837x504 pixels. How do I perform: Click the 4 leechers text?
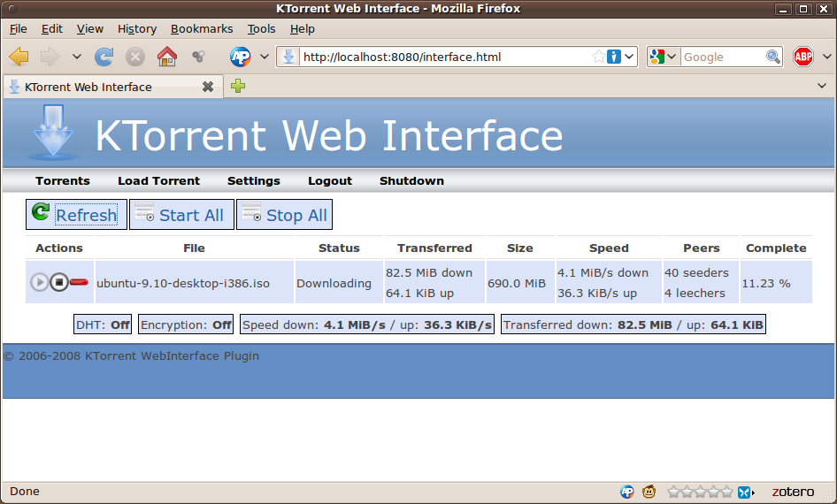695,293
